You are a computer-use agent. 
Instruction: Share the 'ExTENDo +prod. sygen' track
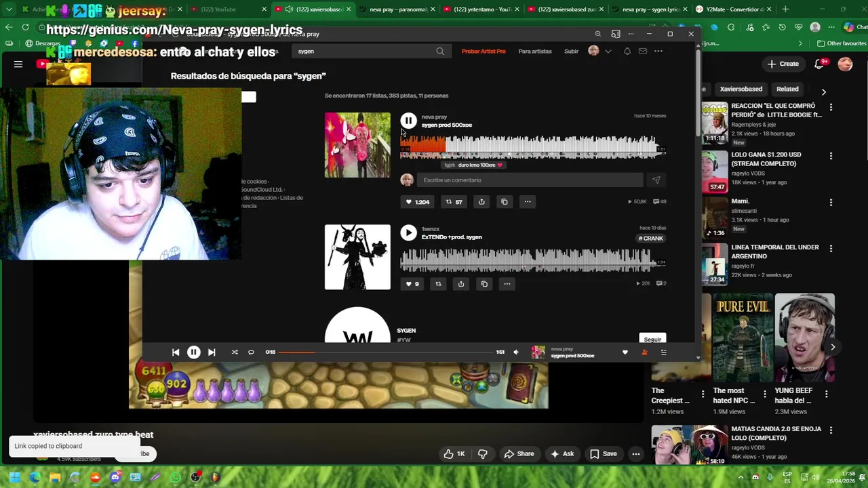pos(461,284)
